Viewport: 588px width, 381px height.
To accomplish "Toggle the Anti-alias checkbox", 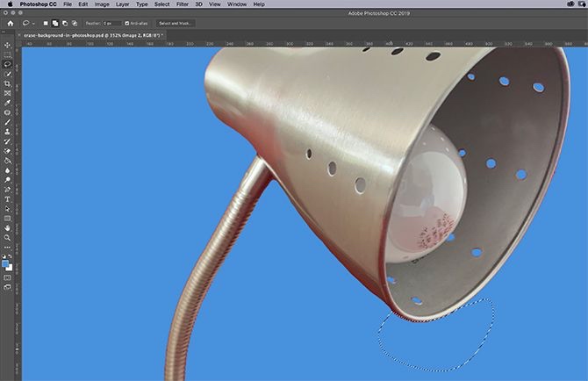I will [128, 23].
